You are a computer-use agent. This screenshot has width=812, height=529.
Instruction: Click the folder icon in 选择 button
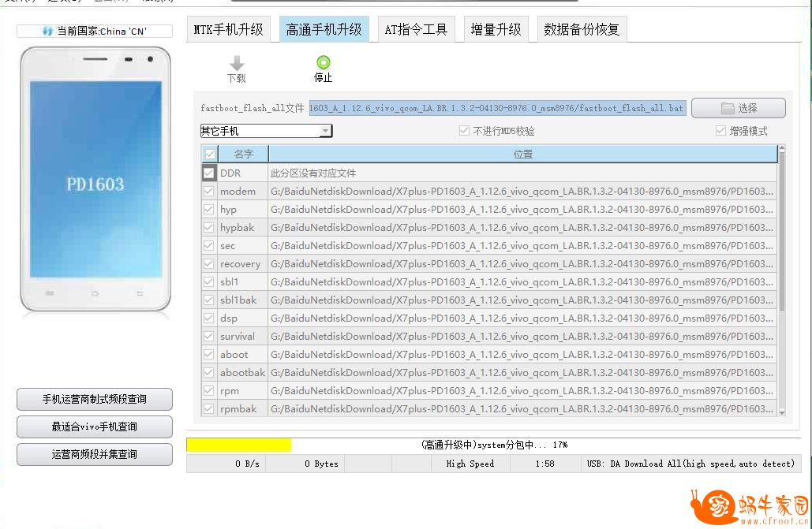(x=728, y=108)
